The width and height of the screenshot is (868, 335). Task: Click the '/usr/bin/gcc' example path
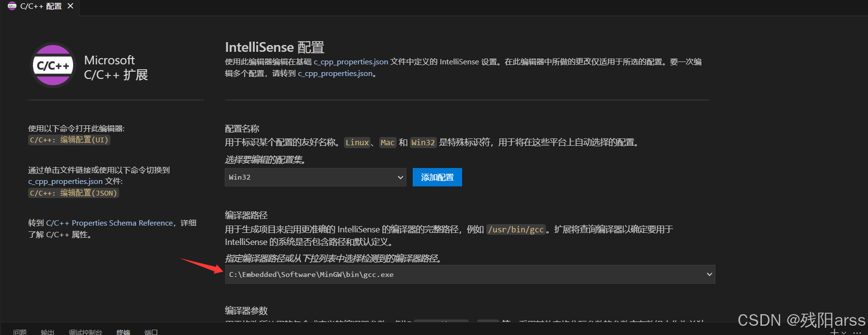point(516,229)
